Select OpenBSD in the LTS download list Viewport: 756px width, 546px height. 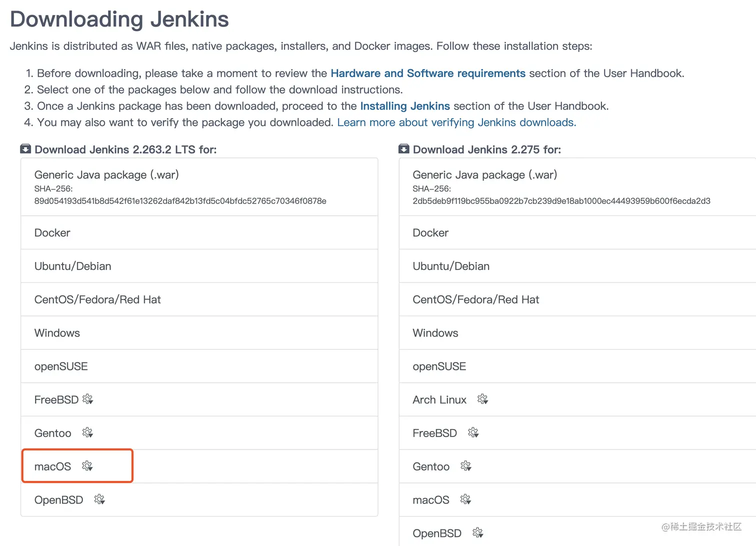click(x=199, y=499)
